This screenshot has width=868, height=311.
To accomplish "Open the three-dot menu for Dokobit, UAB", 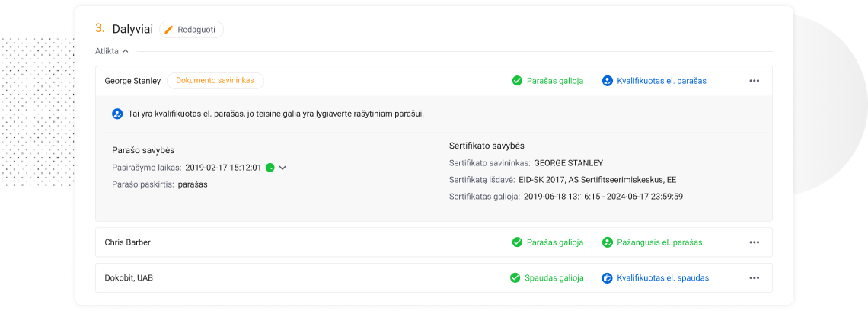I will coord(754,277).
